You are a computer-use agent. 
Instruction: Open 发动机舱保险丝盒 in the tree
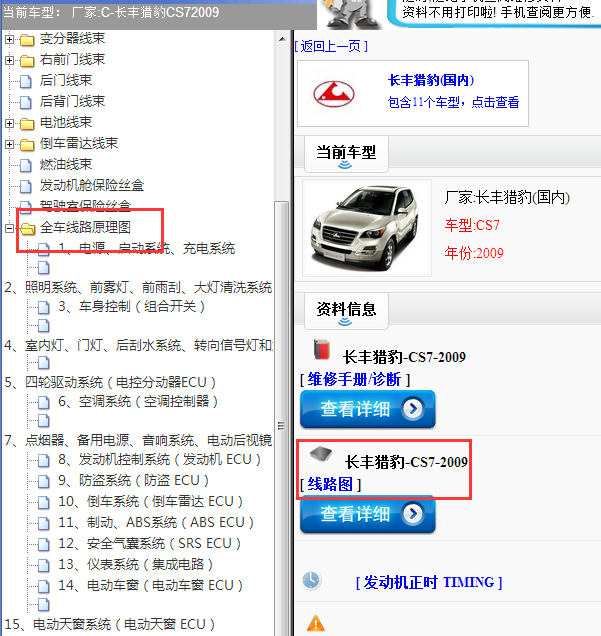[92, 185]
